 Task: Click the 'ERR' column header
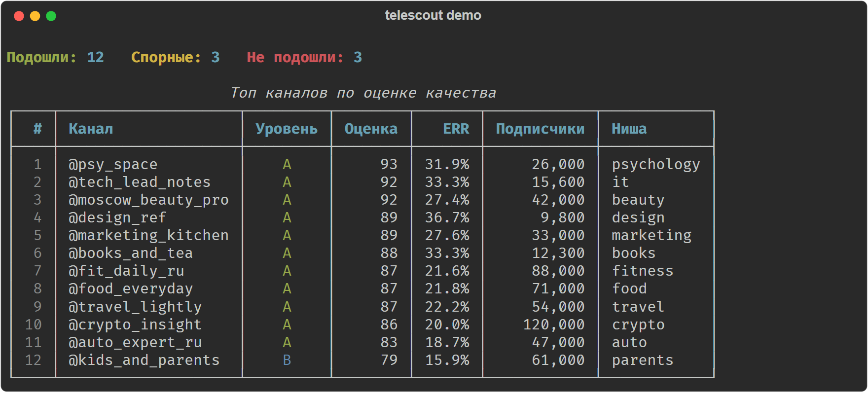[x=456, y=129]
